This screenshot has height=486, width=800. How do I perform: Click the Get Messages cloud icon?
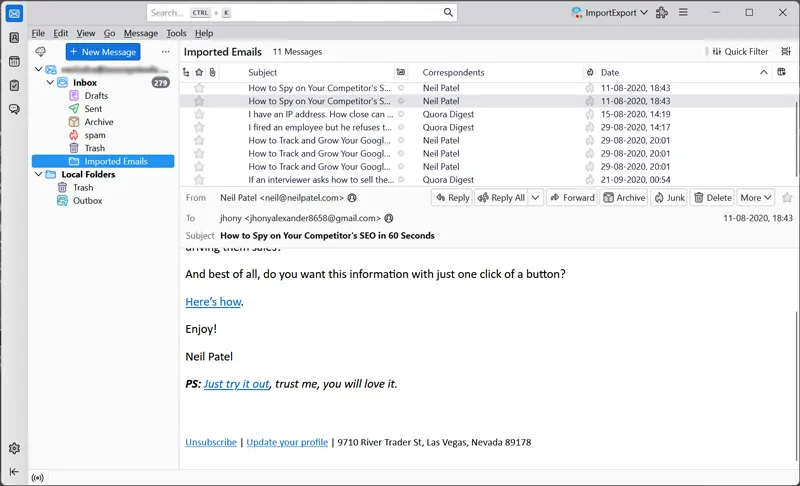coord(40,52)
